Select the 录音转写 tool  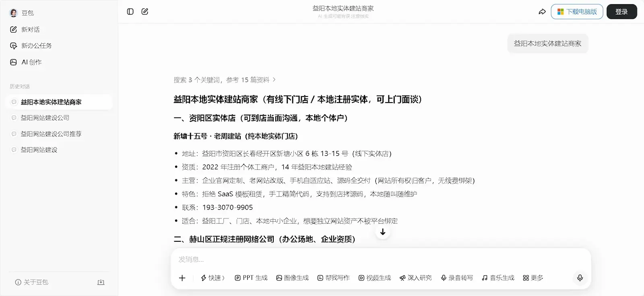(x=457, y=278)
